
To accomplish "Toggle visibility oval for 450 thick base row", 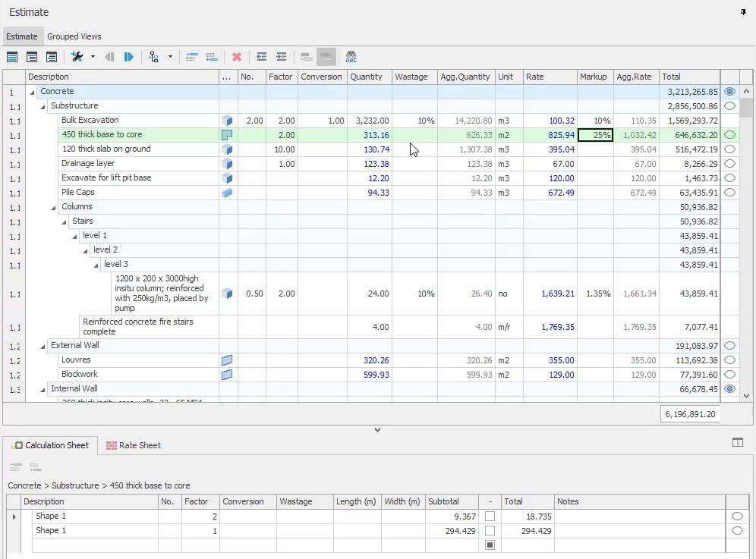I will pos(730,135).
